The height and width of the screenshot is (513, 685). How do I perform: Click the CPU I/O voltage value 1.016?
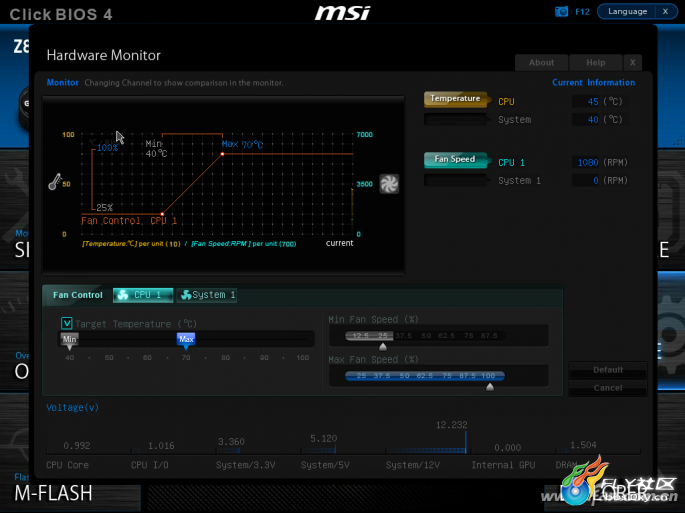[161, 446]
